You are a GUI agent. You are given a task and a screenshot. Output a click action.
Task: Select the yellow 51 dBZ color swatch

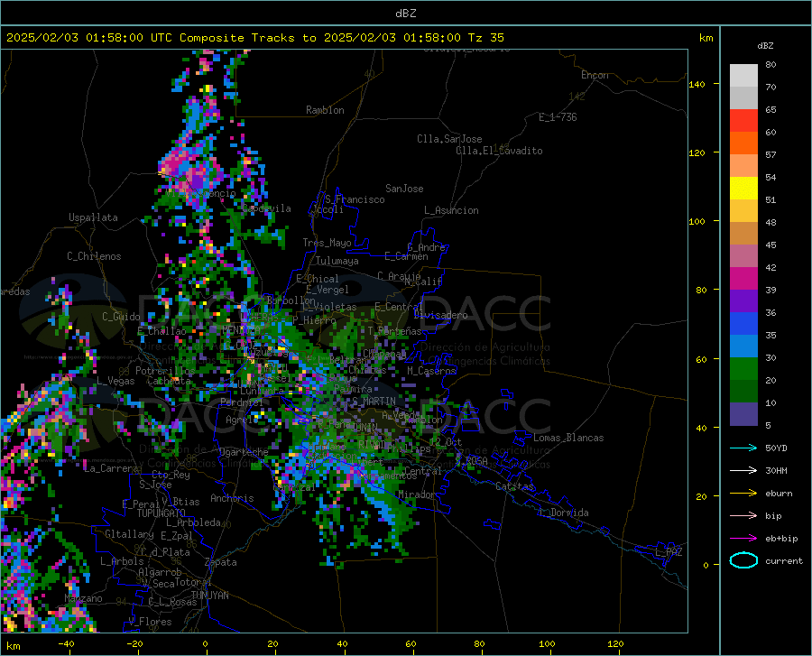[x=743, y=189]
